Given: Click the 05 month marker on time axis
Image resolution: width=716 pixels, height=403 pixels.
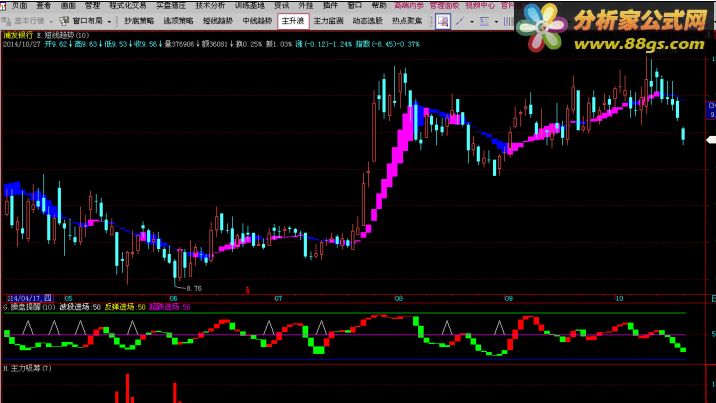Looking at the screenshot, I should (68, 298).
